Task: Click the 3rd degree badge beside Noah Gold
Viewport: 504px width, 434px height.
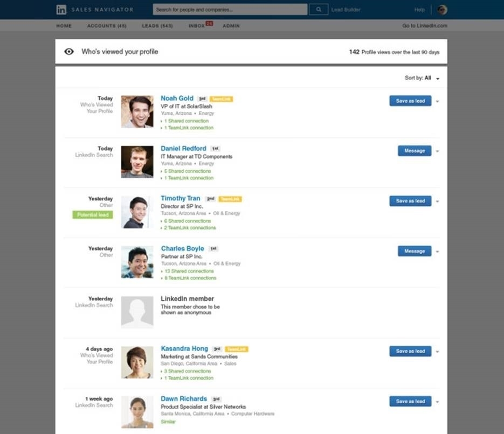Action: [x=203, y=99]
